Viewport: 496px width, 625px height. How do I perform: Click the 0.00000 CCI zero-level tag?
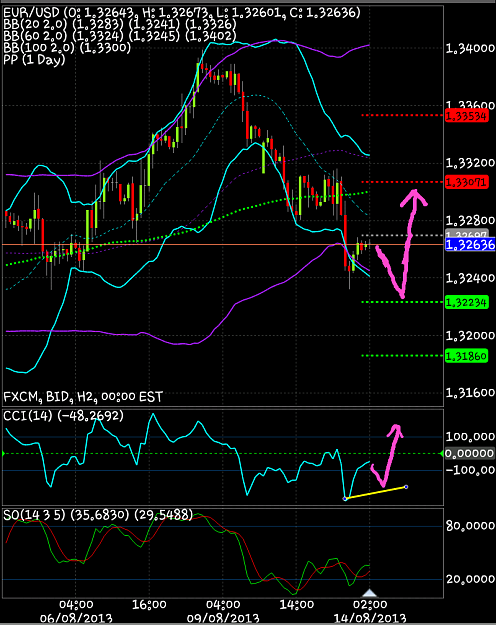click(x=470, y=454)
